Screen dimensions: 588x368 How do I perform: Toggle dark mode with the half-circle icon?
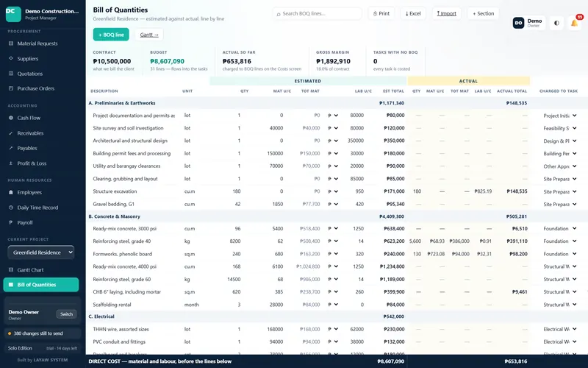click(x=556, y=24)
